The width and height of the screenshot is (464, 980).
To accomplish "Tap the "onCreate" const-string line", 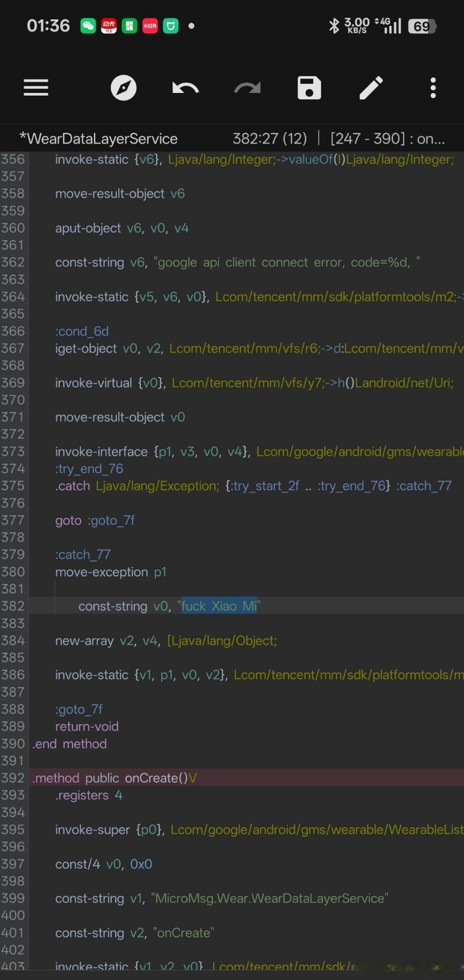I will pos(134,933).
